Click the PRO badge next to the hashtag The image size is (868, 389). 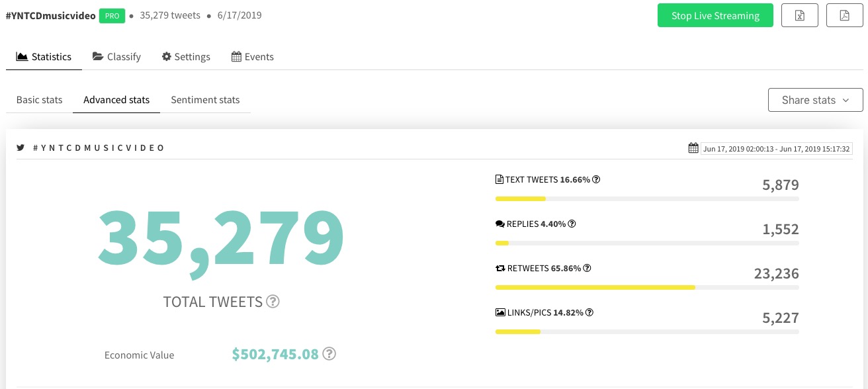click(112, 15)
